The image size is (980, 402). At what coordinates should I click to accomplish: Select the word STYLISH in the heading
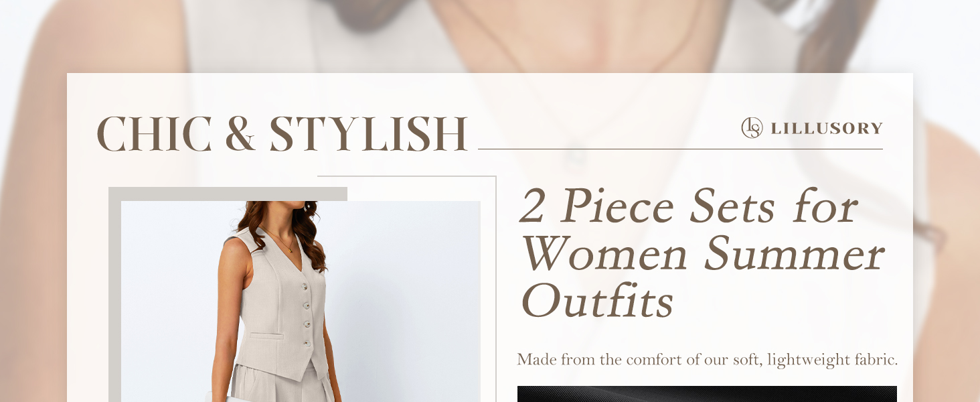(368, 134)
